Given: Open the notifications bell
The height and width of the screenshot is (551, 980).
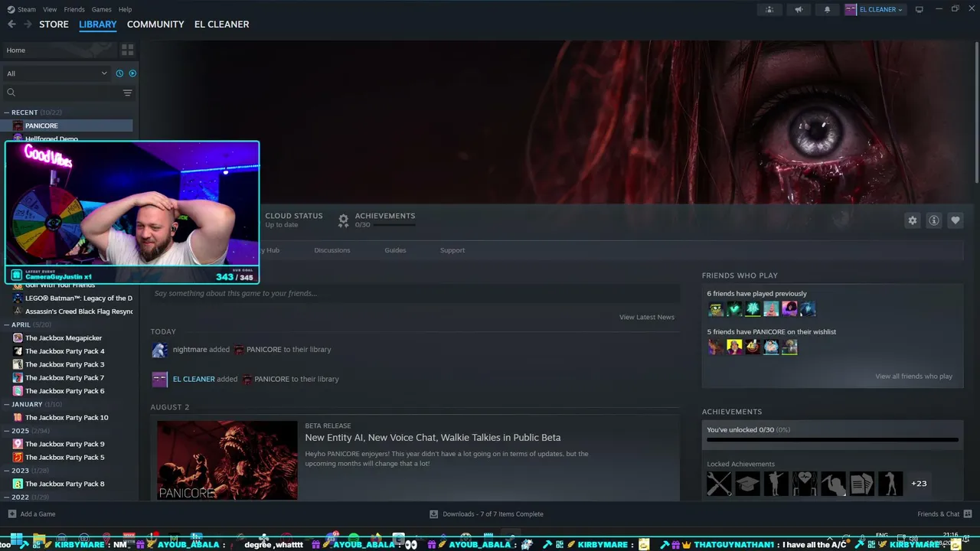Looking at the screenshot, I should 827,10.
